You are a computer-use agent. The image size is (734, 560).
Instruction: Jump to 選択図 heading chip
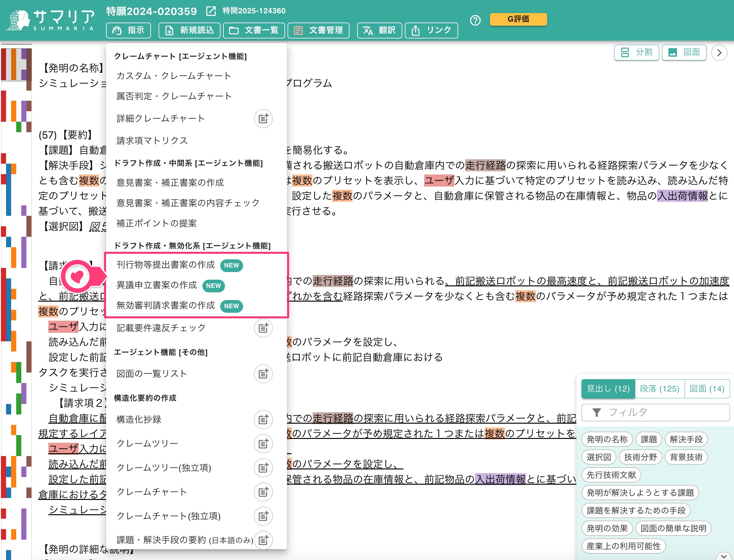(x=599, y=457)
